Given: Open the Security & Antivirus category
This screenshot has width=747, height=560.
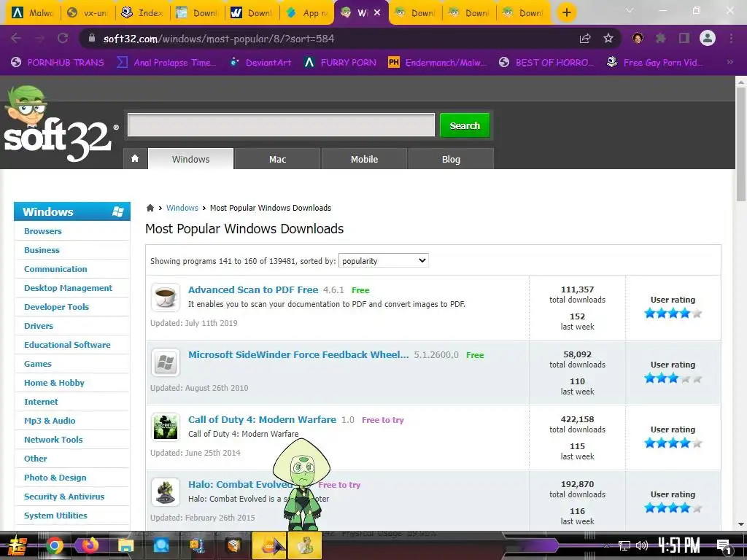Looking at the screenshot, I should [64, 496].
